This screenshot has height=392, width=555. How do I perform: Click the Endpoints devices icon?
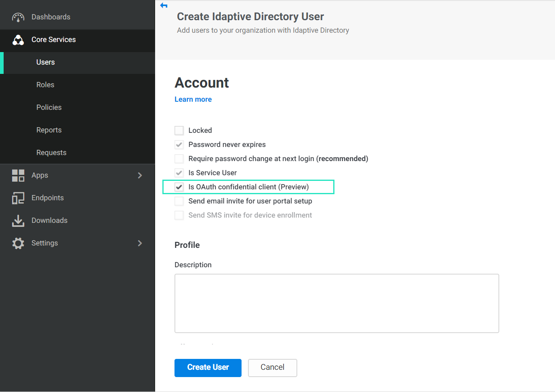click(18, 198)
